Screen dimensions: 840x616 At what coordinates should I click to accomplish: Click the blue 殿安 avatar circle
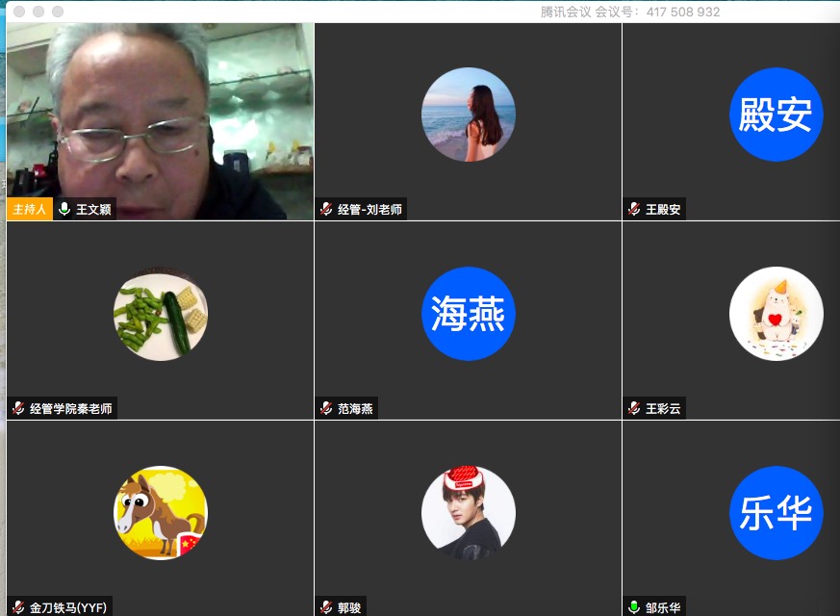coord(776,115)
